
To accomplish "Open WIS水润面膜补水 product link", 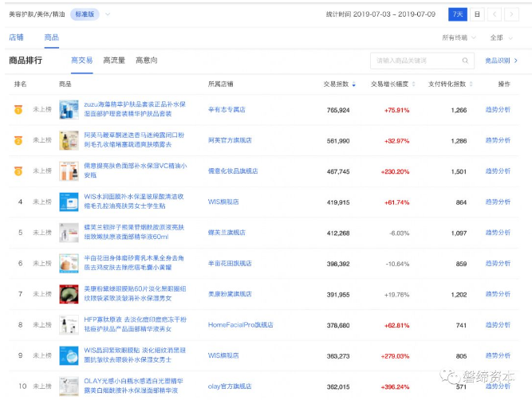I will (134, 202).
